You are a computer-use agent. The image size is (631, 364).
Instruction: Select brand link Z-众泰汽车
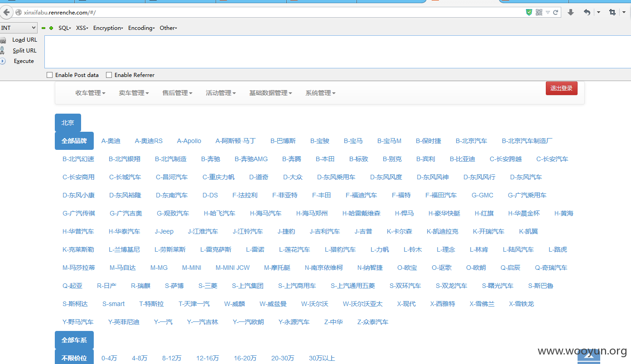[x=373, y=322]
